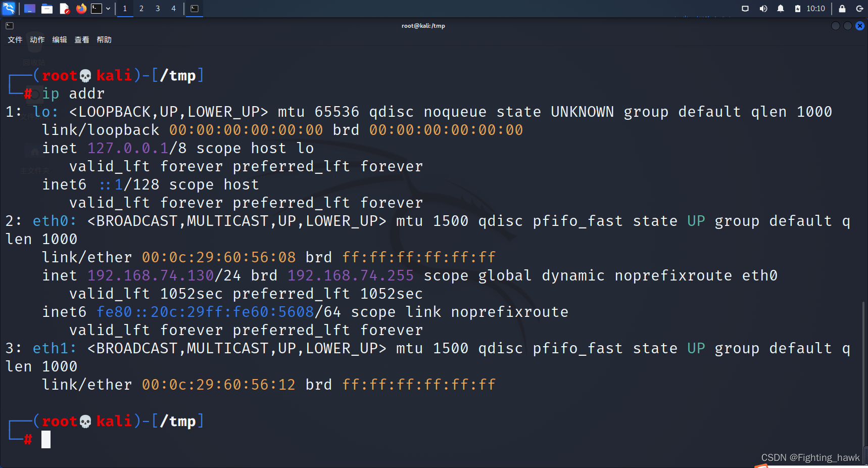Click the battery power manager icon
The image size is (868, 468).
click(x=798, y=9)
